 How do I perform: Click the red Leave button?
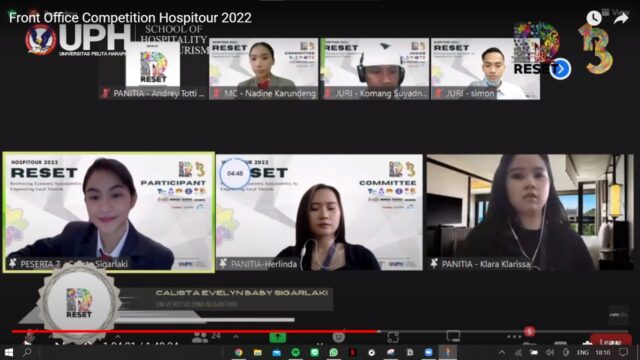[x=611, y=341]
